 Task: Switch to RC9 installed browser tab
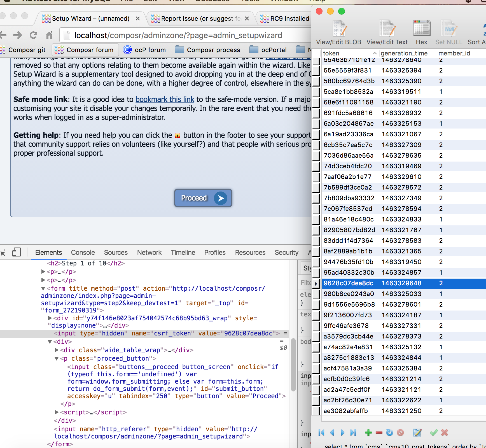click(285, 18)
